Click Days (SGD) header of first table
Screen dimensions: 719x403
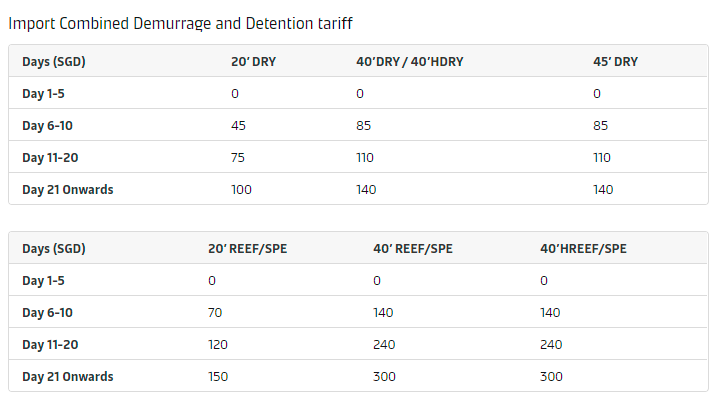(54, 61)
